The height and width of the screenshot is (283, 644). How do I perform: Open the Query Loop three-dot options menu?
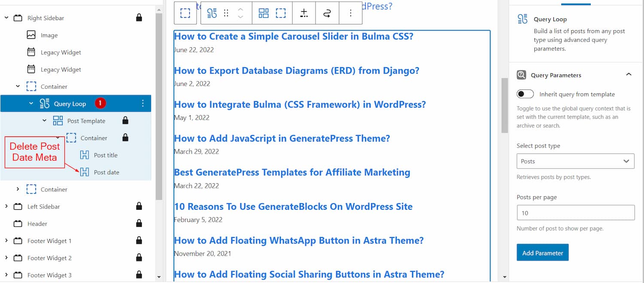click(143, 103)
